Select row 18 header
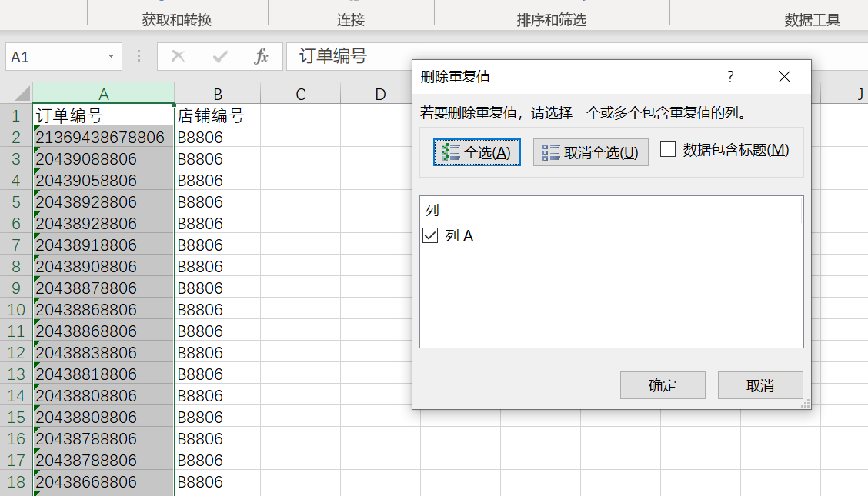 coord(16,481)
